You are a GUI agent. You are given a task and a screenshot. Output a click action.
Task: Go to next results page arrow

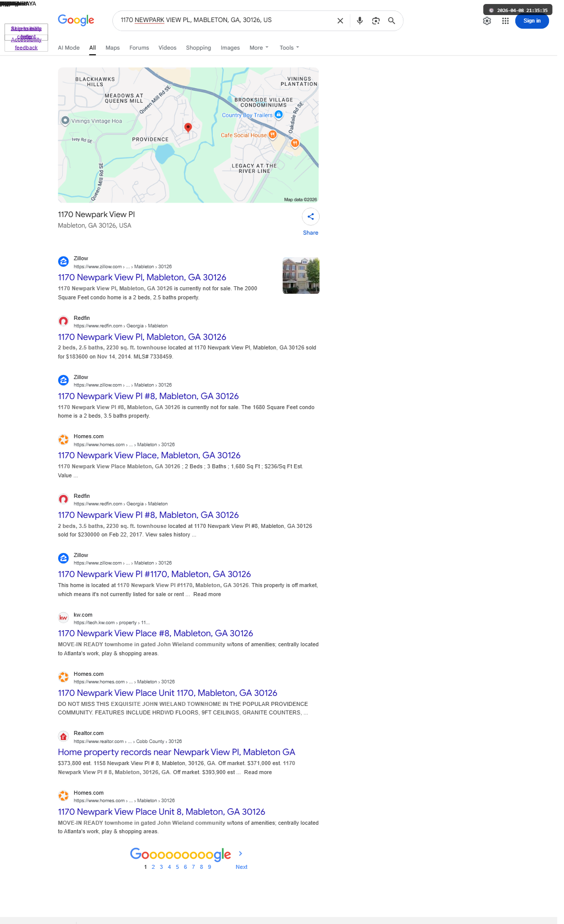[x=241, y=853]
